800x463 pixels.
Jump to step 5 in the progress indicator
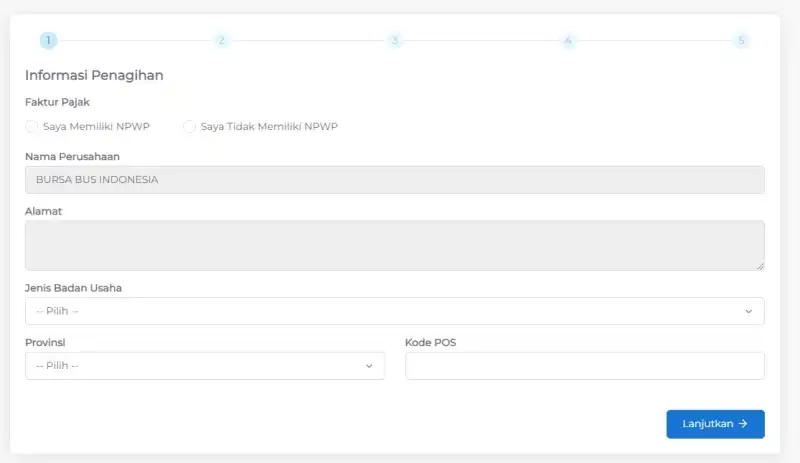(741, 40)
